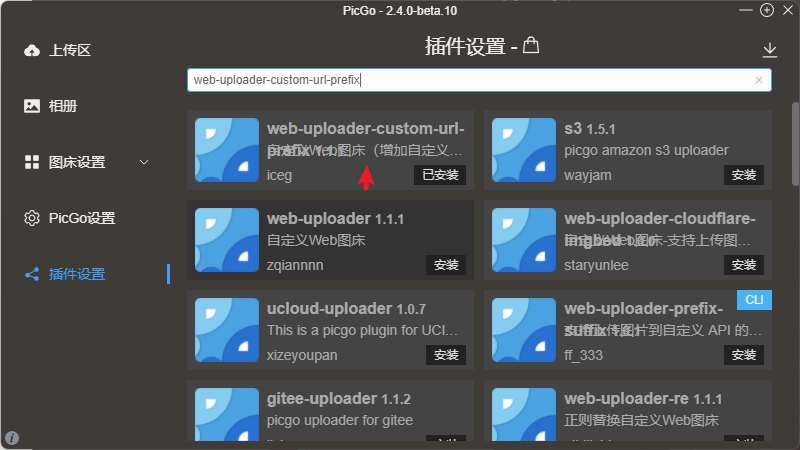Click the shopping bag icon beside page title

point(531,46)
